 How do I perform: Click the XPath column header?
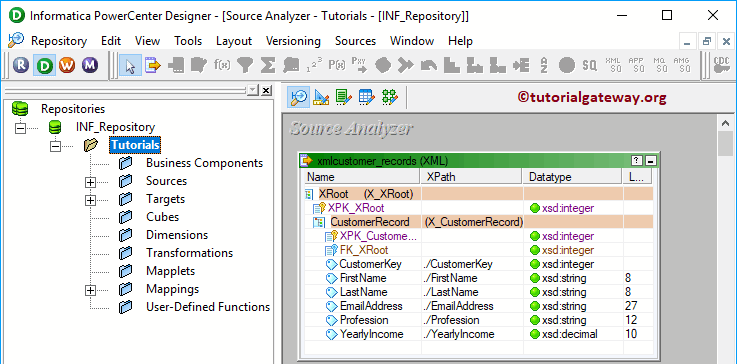tap(471, 177)
